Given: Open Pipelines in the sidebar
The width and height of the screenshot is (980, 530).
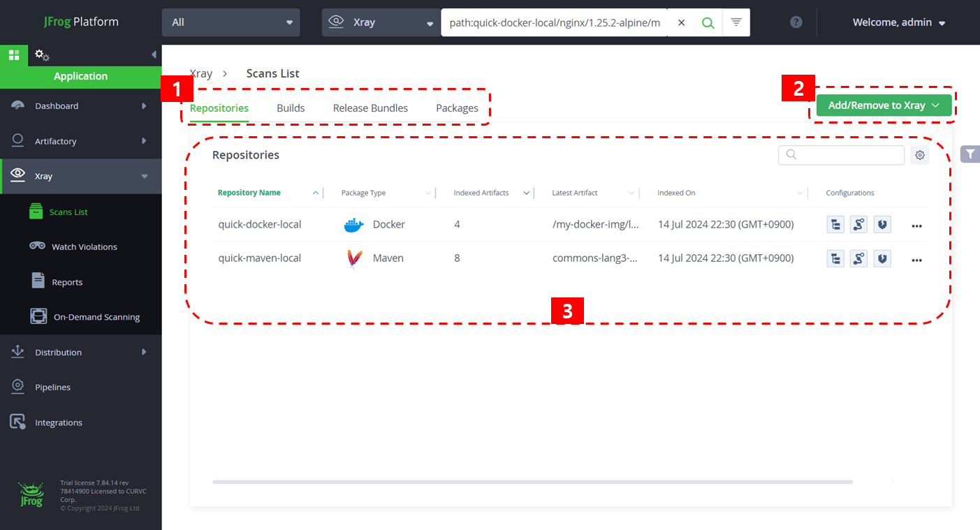Looking at the screenshot, I should click(x=52, y=387).
